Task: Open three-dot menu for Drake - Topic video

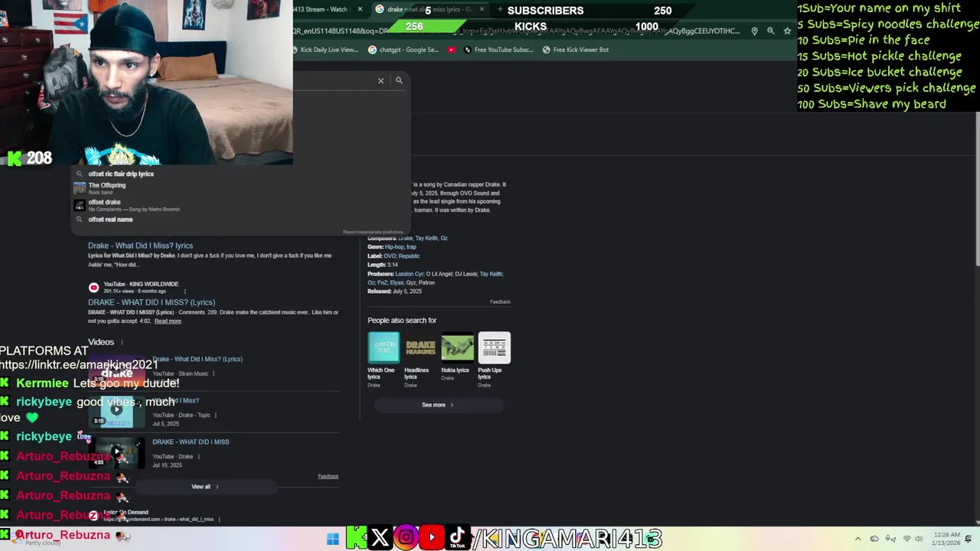Action: (x=216, y=416)
